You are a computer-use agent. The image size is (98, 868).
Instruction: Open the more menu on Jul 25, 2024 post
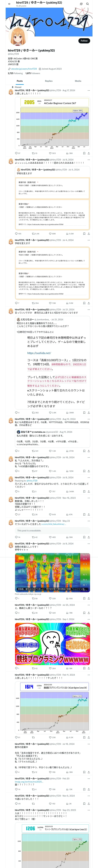pos(89,605)
